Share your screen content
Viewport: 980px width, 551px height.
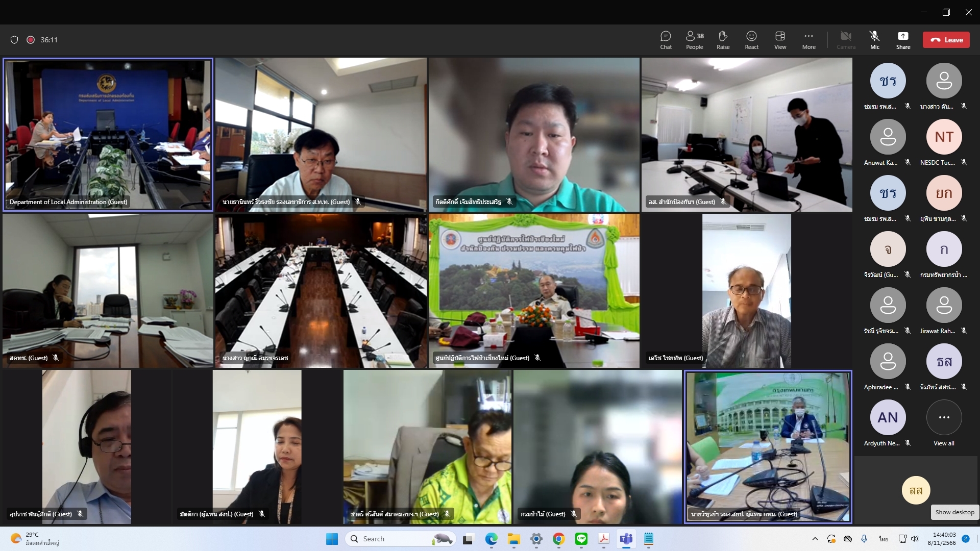pos(903,40)
